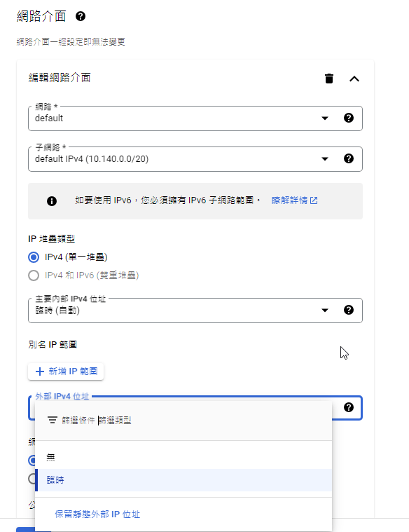Screen dimensions: 409x532
Task: Click 新增 IP 範圍 button
Action: coord(66,371)
